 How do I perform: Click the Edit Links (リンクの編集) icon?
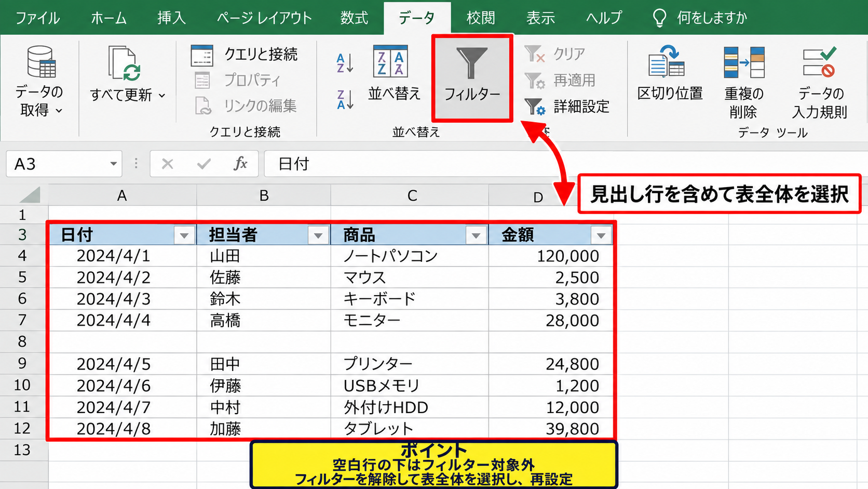point(203,105)
